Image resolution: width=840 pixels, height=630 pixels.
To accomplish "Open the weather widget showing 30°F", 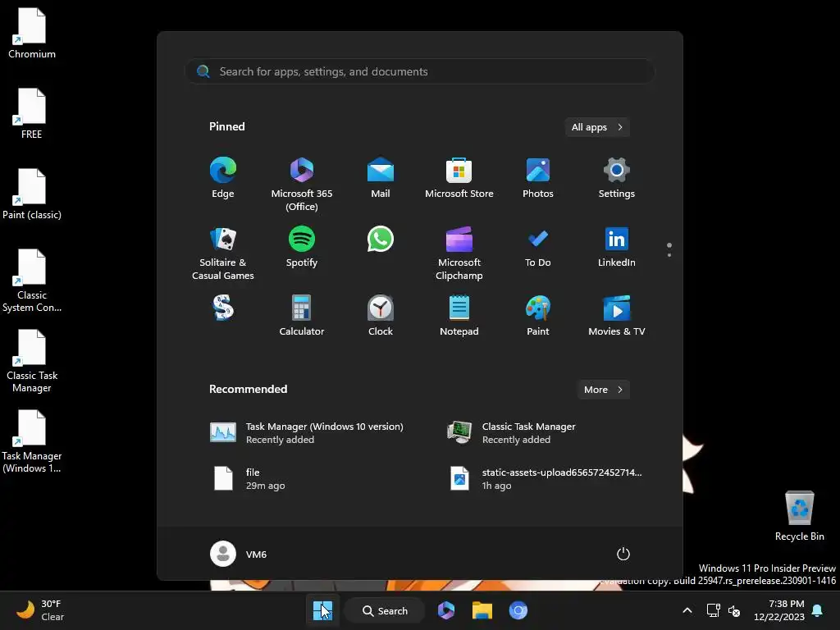I will pyautogui.click(x=40, y=610).
